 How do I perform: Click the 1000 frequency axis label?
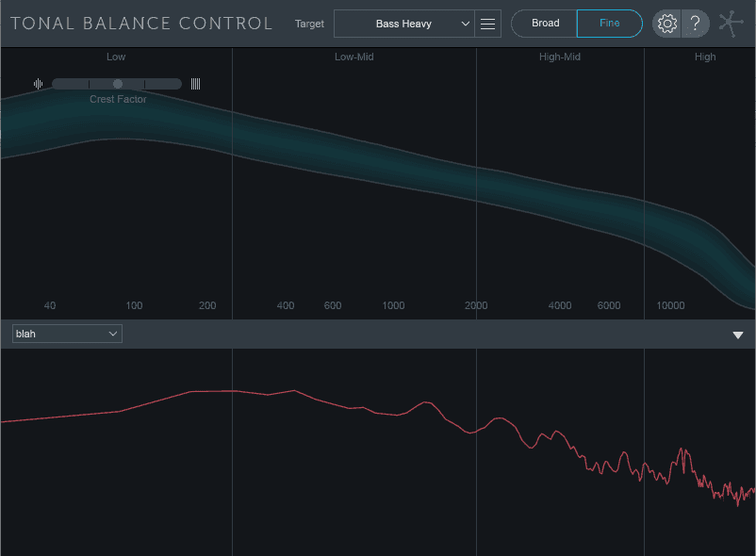(393, 305)
